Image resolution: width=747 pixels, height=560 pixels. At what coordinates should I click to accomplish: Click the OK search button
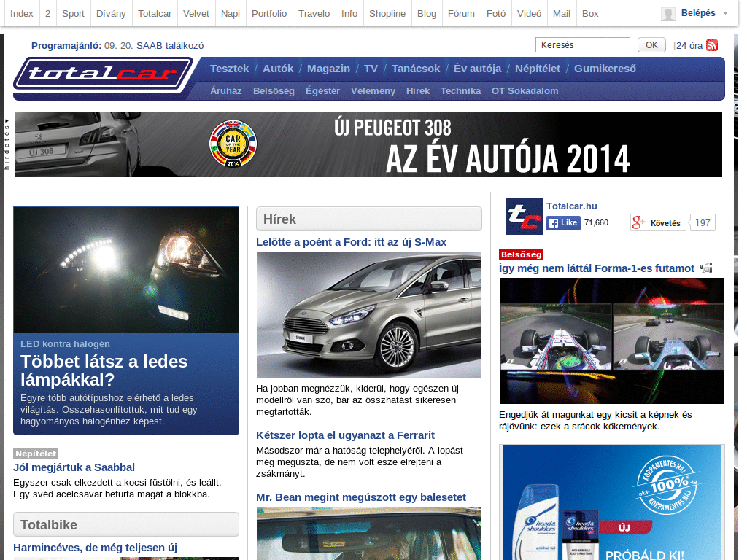[651, 44]
